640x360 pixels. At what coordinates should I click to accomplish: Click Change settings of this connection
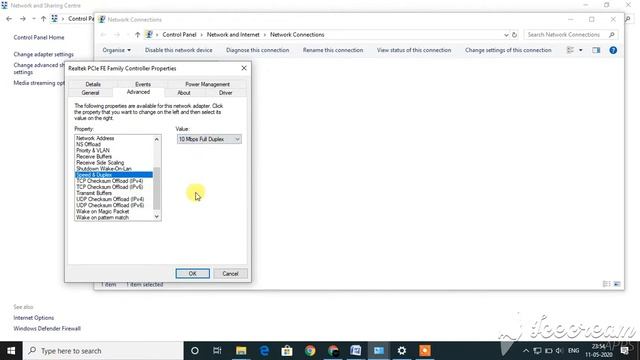coord(508,50)
